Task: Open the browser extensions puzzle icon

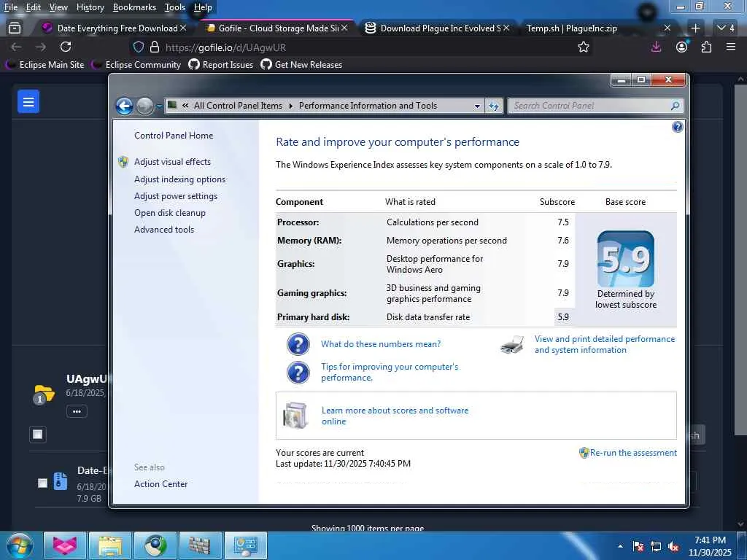Action: click(x=706, y=47)
